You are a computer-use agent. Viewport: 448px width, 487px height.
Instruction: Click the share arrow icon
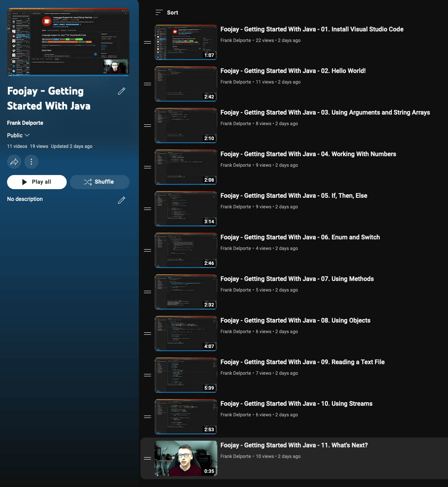point(14,162)
